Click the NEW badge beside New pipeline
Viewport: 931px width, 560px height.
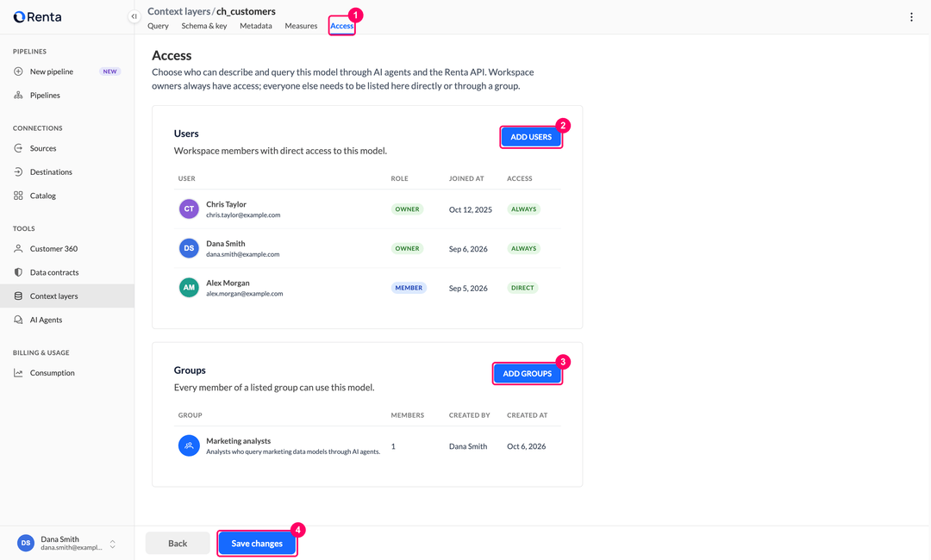tap(109, 72)
